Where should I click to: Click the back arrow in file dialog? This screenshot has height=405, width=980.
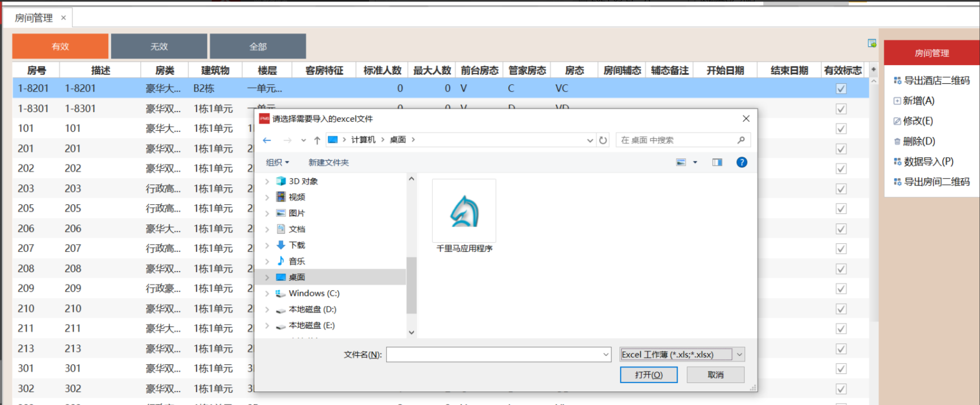267,140
